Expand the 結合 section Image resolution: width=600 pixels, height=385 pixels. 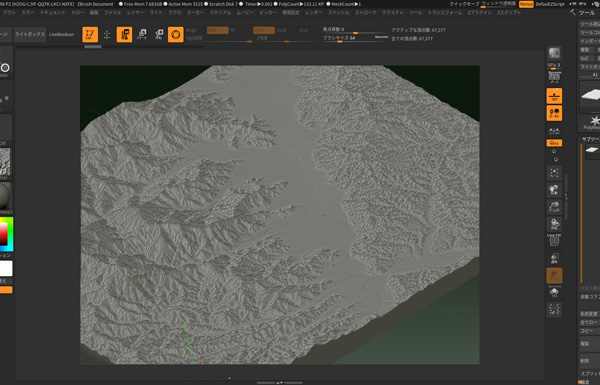point(585,382)
